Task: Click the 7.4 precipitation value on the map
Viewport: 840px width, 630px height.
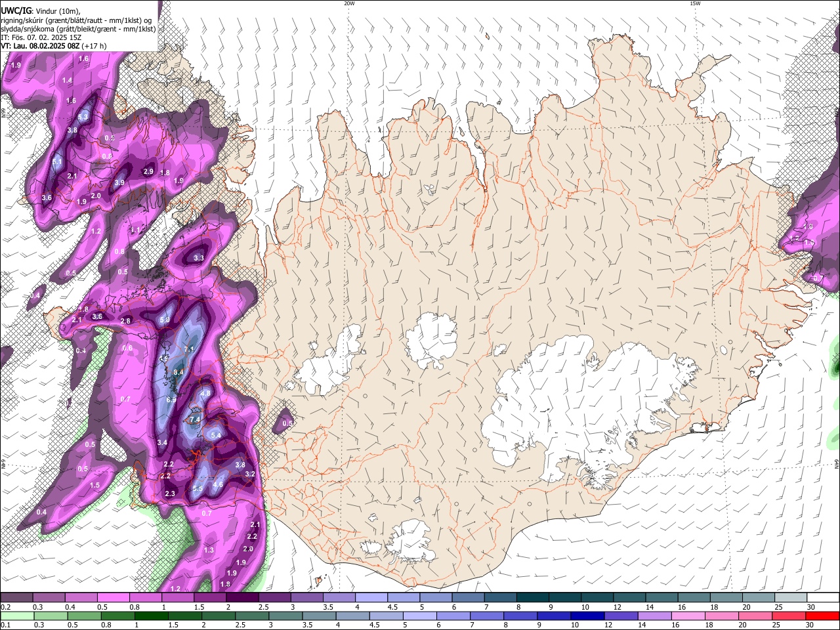Action: tap(195, 419)
